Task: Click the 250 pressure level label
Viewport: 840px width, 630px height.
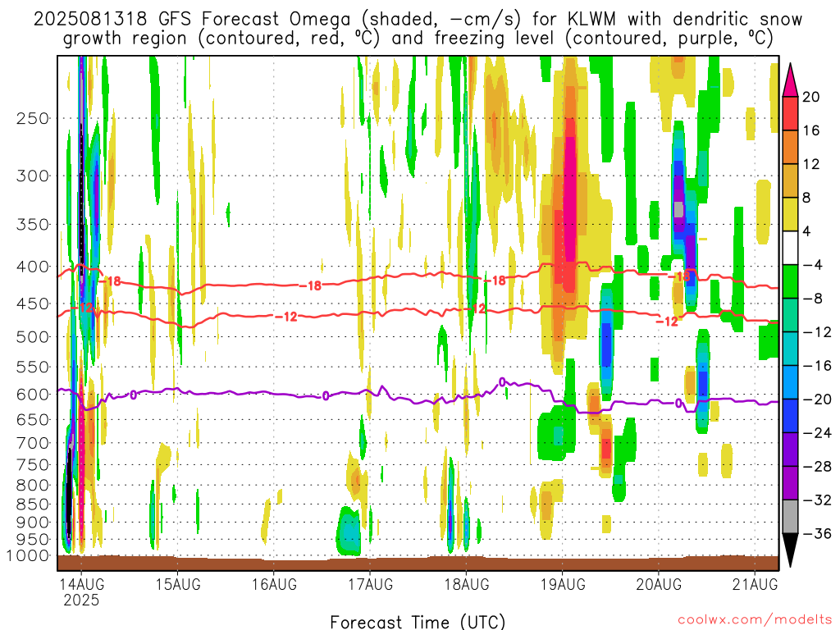Action: click(33, 118)
